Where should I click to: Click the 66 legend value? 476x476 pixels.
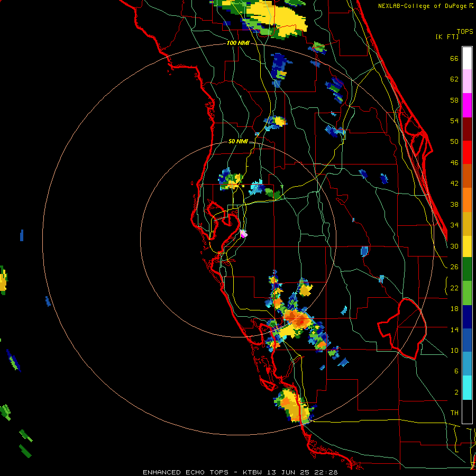point(454,59)
